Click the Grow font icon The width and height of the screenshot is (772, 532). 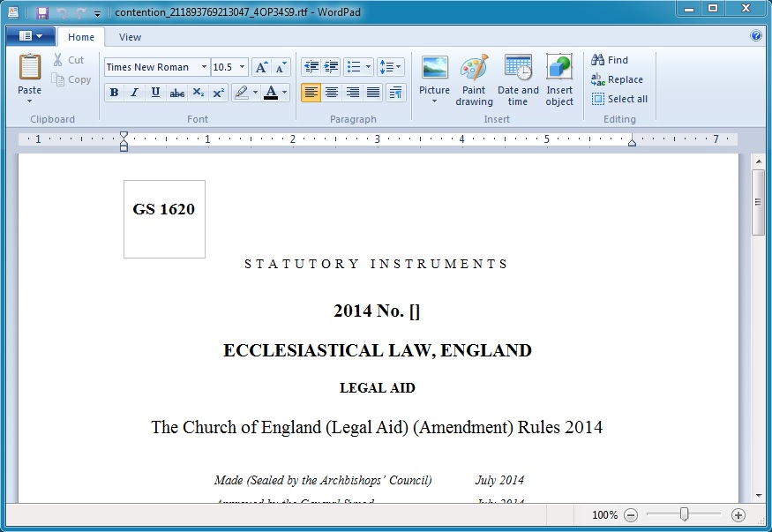261,67
